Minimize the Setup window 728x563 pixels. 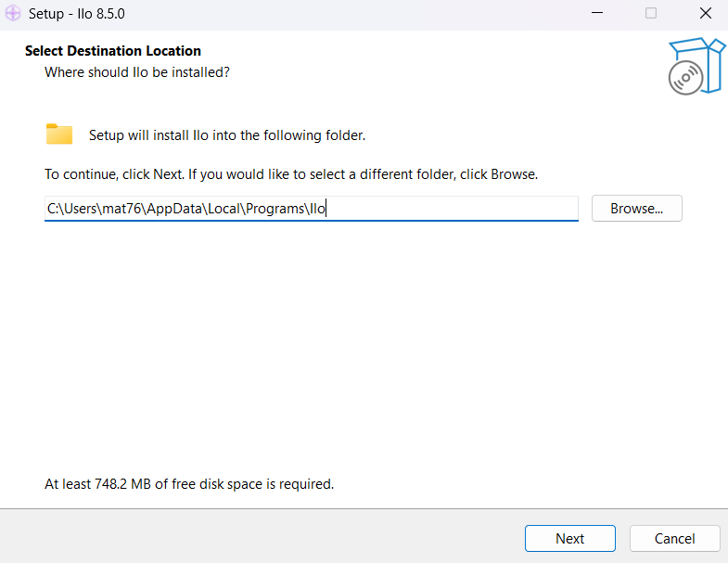click(597, 13)
